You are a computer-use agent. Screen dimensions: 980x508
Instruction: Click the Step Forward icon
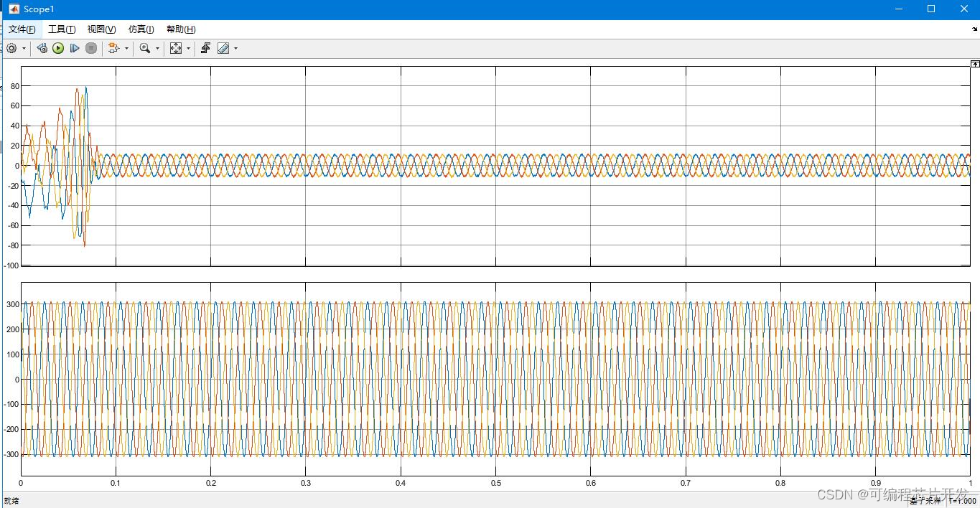(75, 48)
